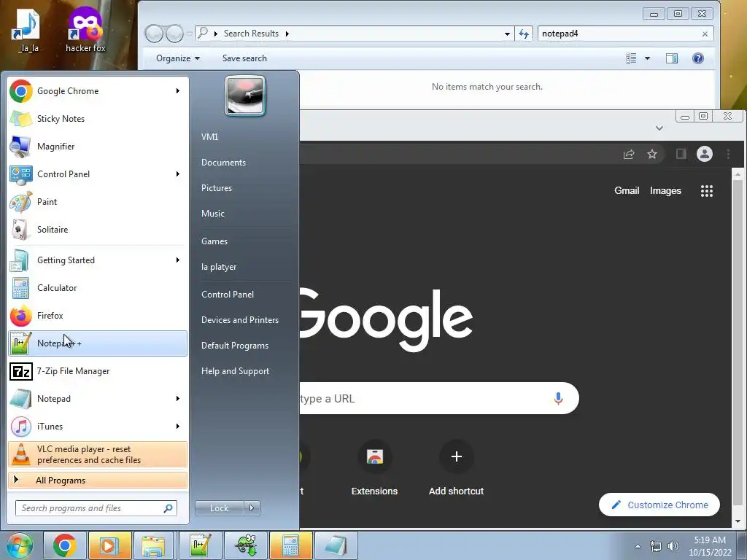The height and width of the screenshot is (560, 747).
Task: Open Default Programs
Action: point(234,346)
